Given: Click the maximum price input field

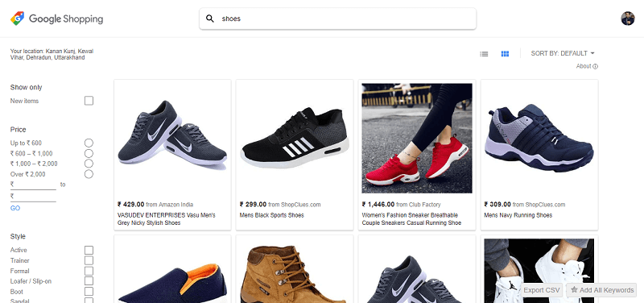Looking at the screenshot, I should coord(33,197).
